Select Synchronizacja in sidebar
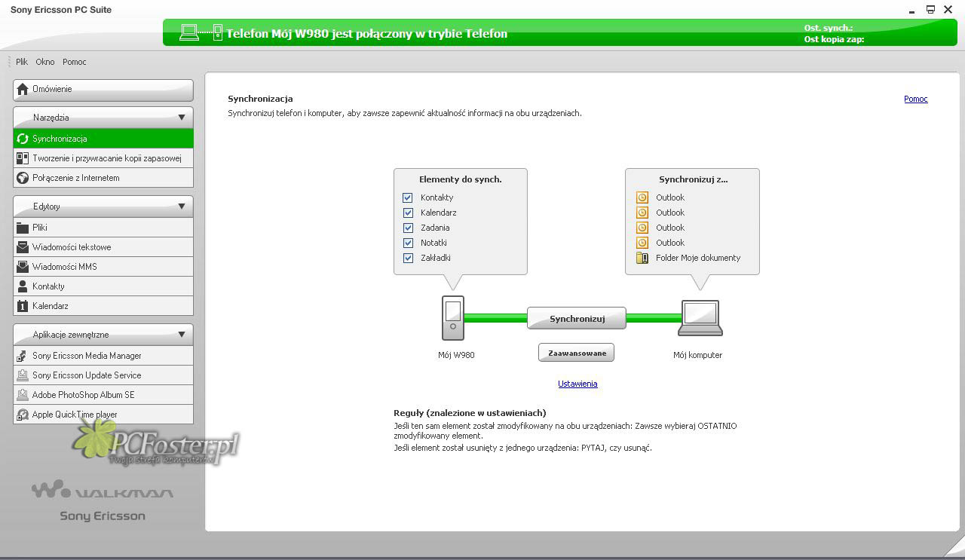 tap(103, 139)
